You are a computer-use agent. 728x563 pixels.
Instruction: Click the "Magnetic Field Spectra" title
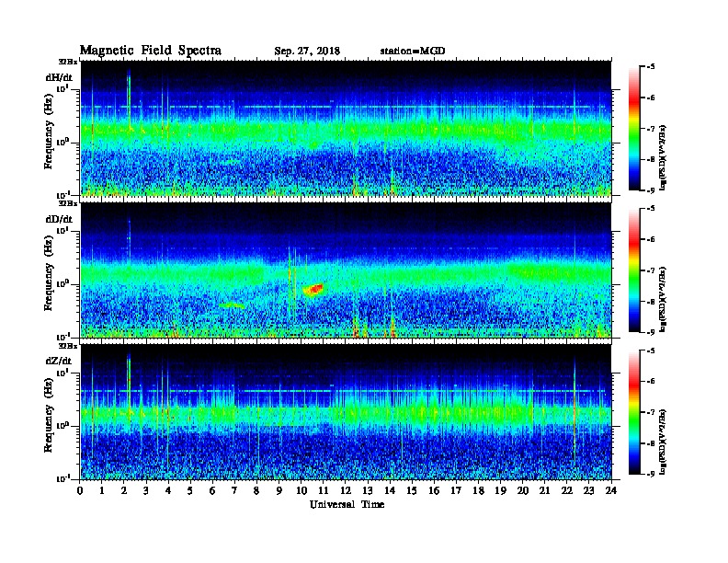[151, 51]
